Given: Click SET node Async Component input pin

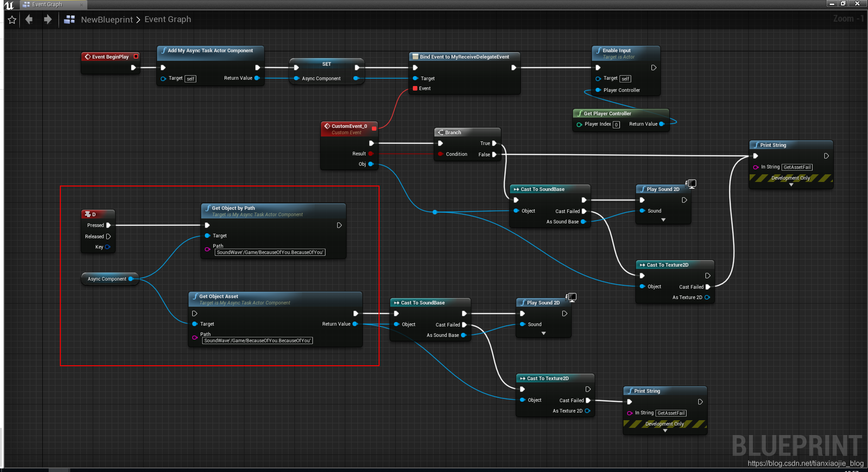Looking at the screenshot, I should click(296, 78).
